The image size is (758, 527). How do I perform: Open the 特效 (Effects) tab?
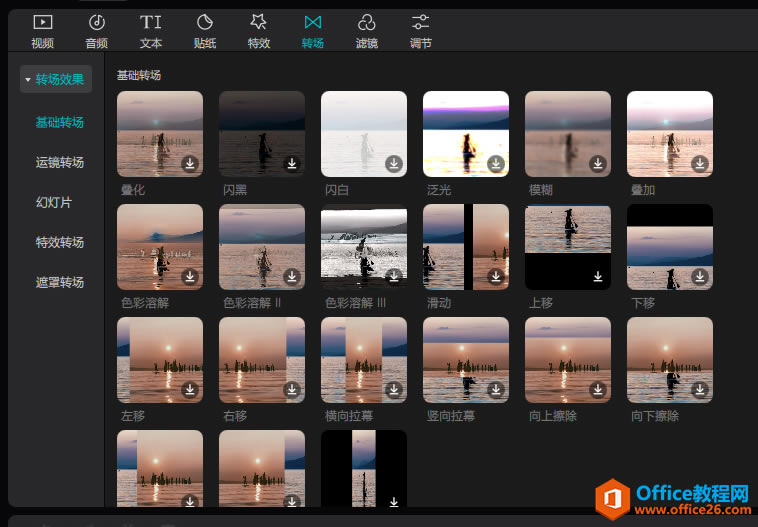tap(259, 32)
